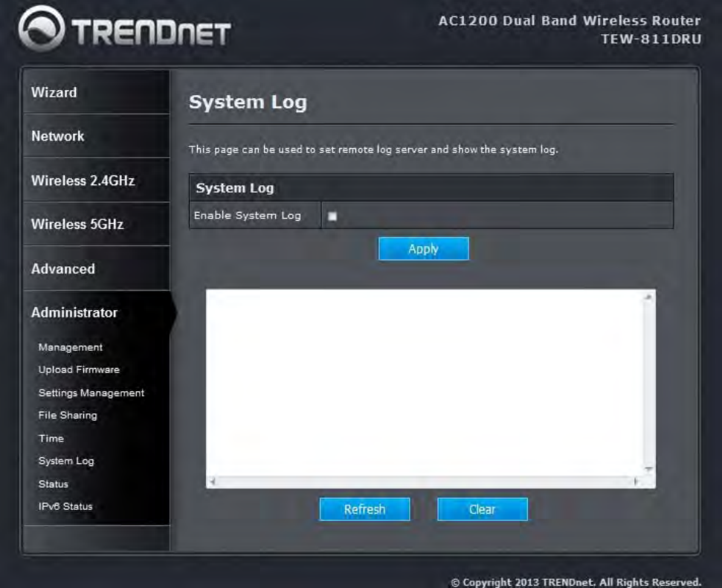Open Time settings page
Image resolution: width=722 pixels, height=588 pixels.
51,439
